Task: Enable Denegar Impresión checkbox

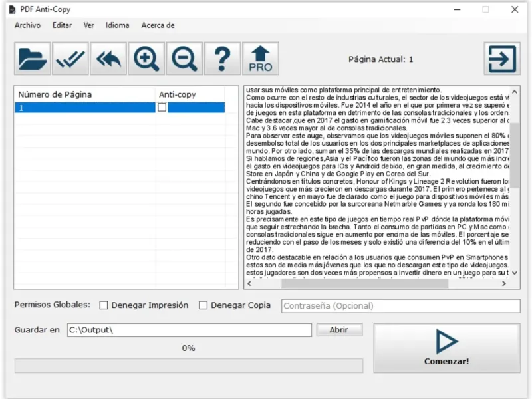Action: [104, 305]
